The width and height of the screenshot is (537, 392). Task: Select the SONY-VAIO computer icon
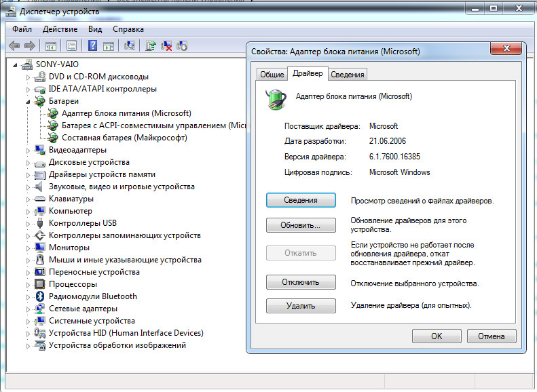click(26, 64)
